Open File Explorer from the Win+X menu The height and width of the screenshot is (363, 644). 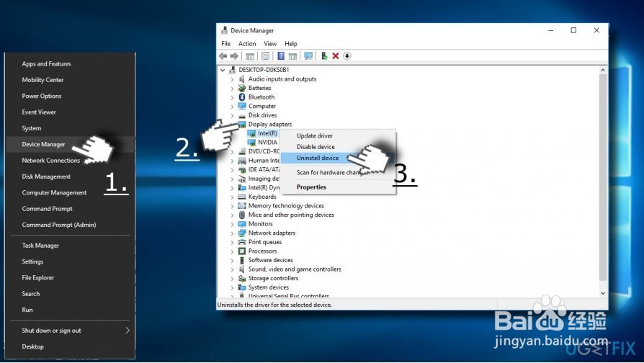click(37, 277)
